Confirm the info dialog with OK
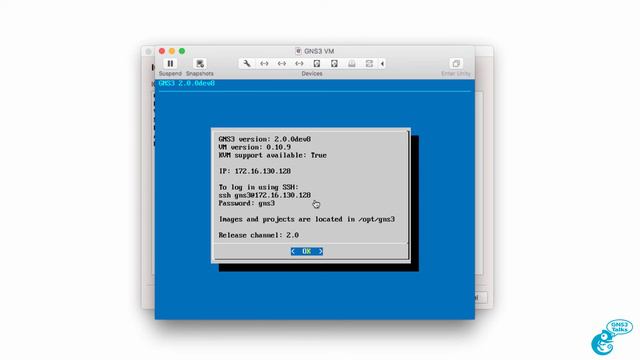This screenshot has width=640, height=360. point(307,251)
